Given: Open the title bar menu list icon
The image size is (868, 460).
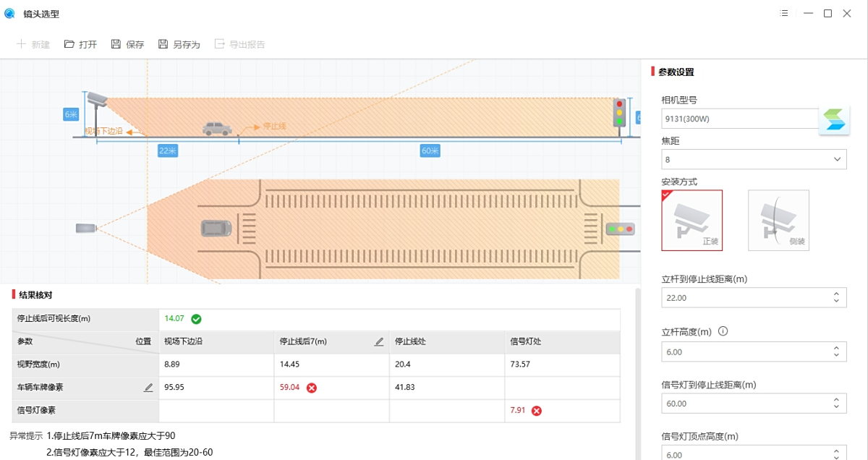Looking at the screenshot, I should pos(784,13).
